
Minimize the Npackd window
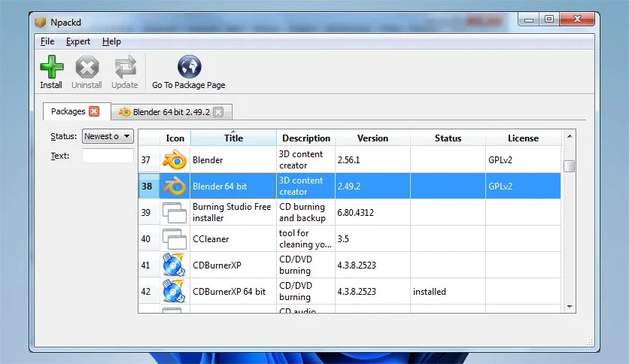(529, 20)
